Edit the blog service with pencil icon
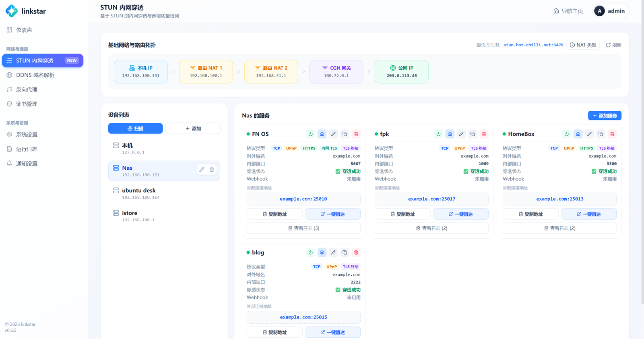The width and height of the screenshot is (644, 339). 333,252
